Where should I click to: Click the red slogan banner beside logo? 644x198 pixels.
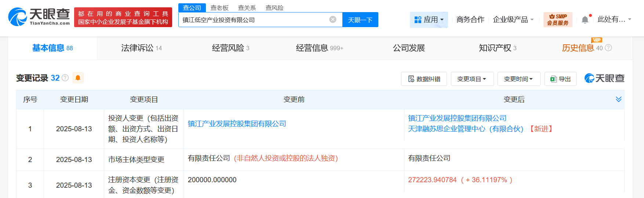point(123,17)
